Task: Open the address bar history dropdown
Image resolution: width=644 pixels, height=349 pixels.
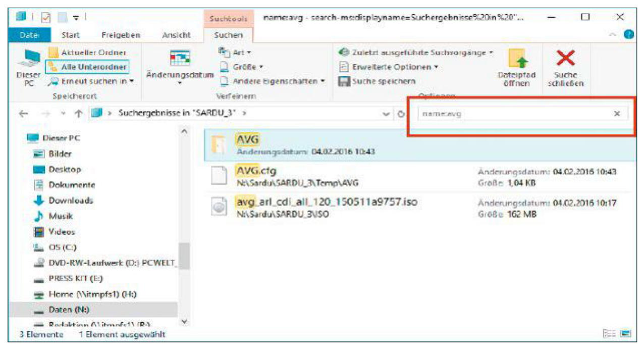Action: click(x=387, y=114)
